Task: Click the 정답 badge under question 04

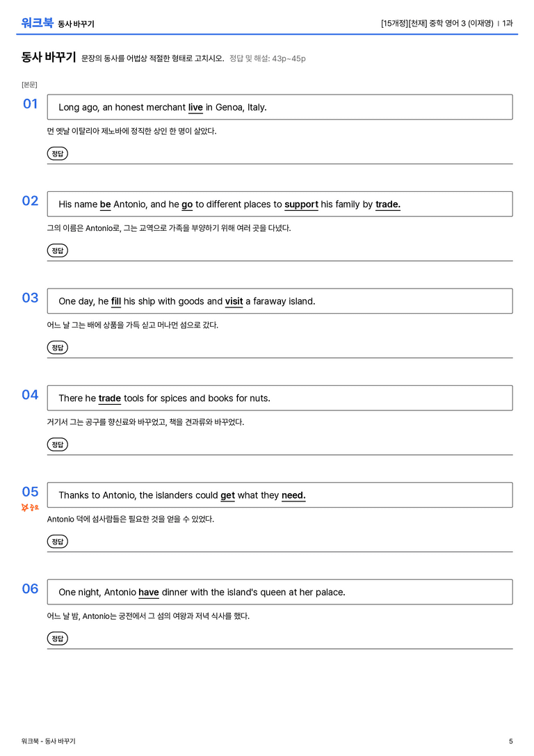Action: [57, 444]
